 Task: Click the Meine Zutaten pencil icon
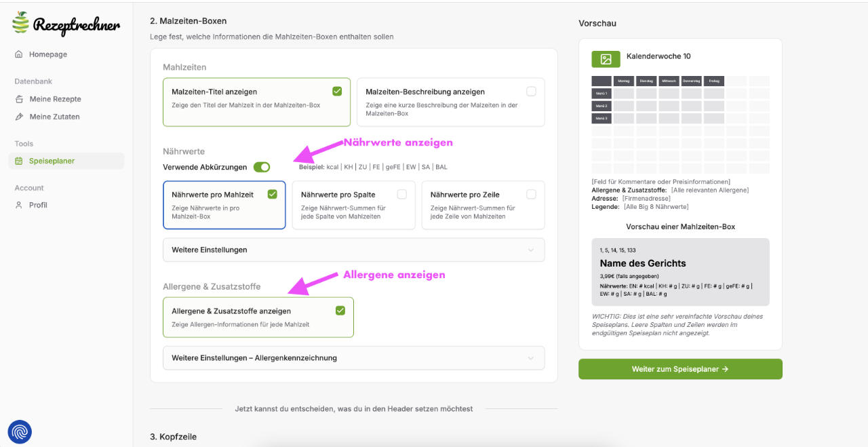19,117
